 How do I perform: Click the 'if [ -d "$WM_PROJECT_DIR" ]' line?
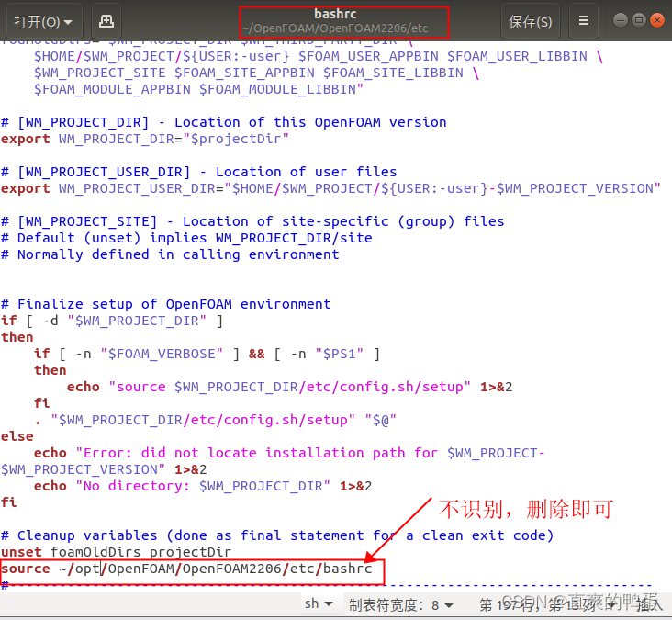point(112,321)
